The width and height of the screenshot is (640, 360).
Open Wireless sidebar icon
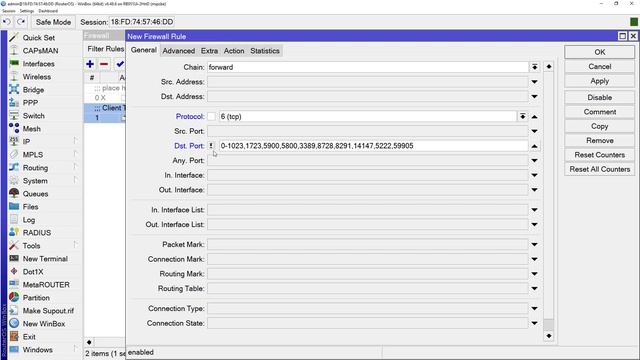pos(14,77)
